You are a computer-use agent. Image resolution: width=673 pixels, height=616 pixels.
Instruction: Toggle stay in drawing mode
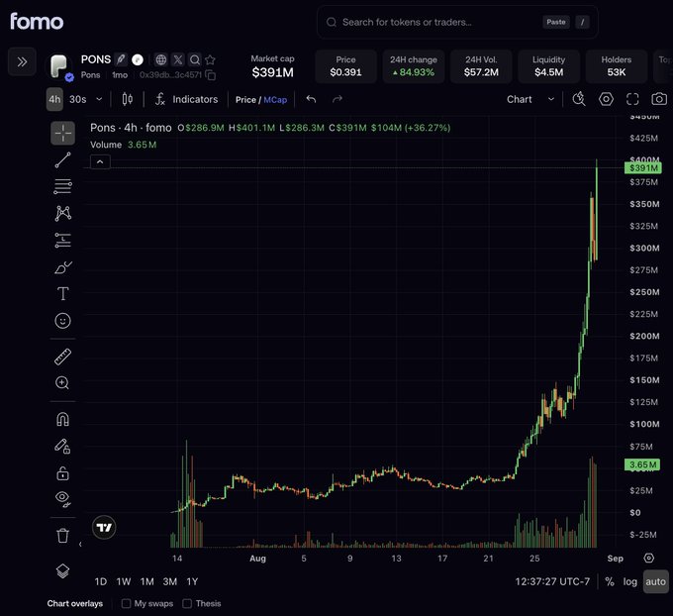(x=62, y=447)
